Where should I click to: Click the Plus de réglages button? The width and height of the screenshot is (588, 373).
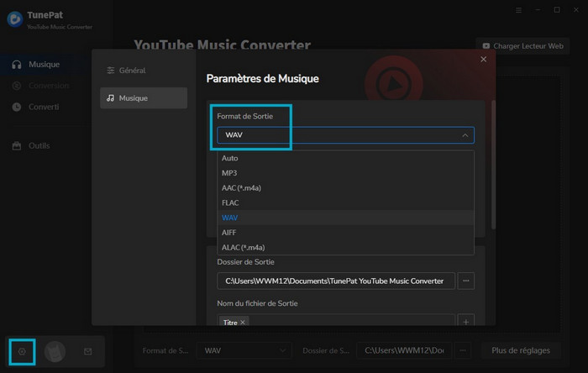[521, 350]
